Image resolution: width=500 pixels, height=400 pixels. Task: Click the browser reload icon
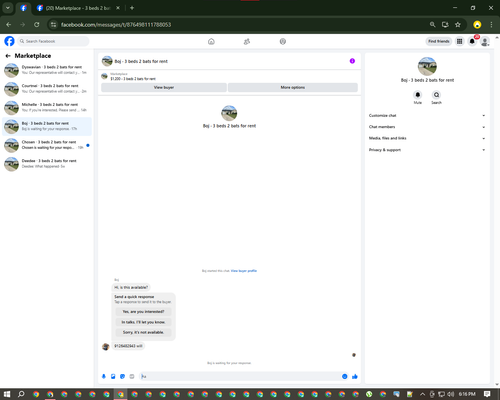point(37,25)
